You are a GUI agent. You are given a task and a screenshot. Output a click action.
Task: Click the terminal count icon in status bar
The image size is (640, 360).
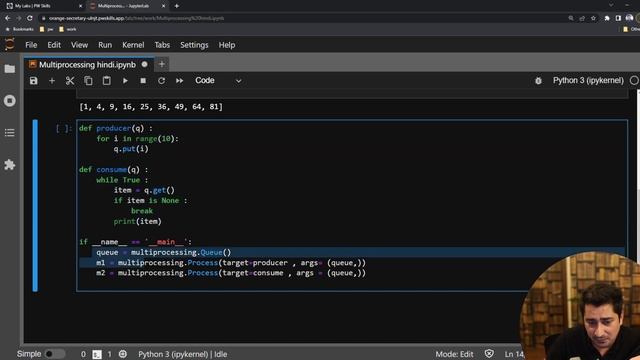click(97, 354)
